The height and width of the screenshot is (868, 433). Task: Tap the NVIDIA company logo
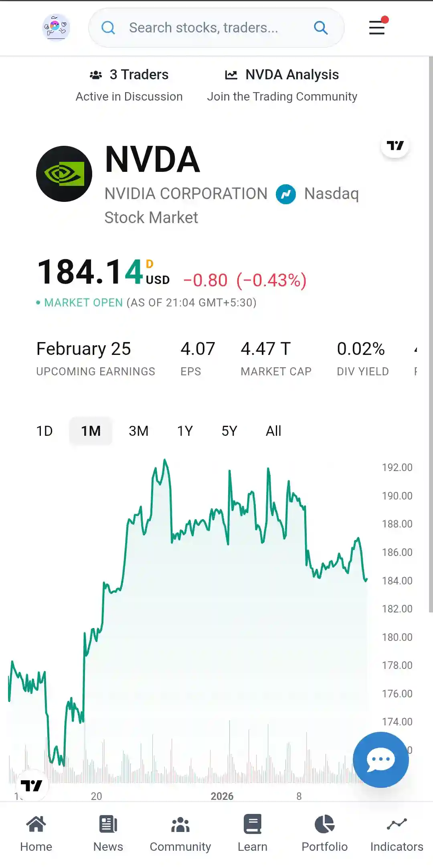(x=64, y=174)
